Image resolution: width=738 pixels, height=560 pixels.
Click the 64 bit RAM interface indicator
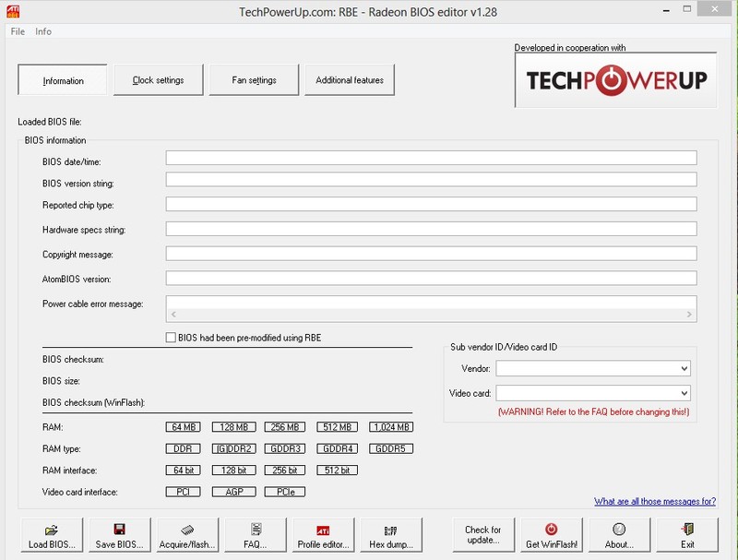[183, 471]
